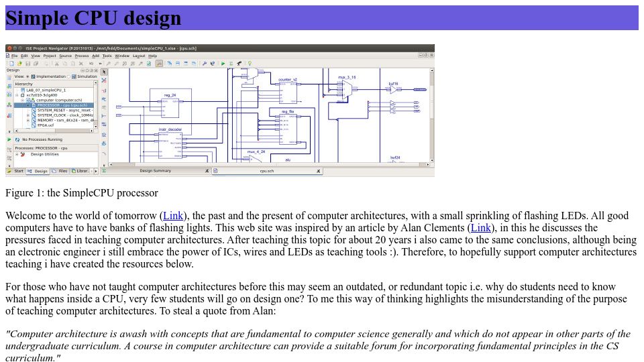Open the Edit menu in ISE window
Viewport: 644px width, 362px height.
pyautogui.click(x=25, y=56)
